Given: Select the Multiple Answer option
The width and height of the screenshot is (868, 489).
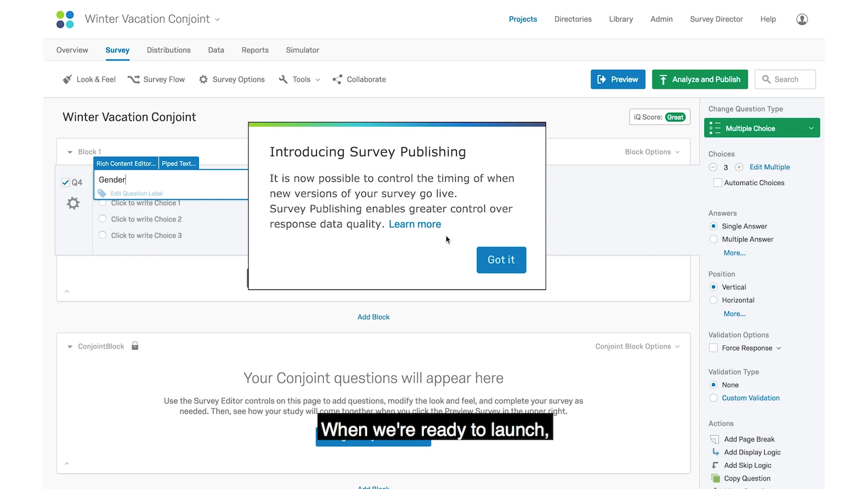Looking at the screenshot, I should click(x=713, y=239).
